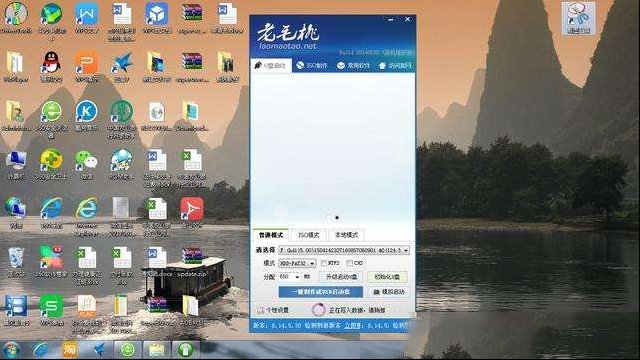Launch Internet Explorer from the desktop
This screenshot has height=360, width=640.
point(87,209)
